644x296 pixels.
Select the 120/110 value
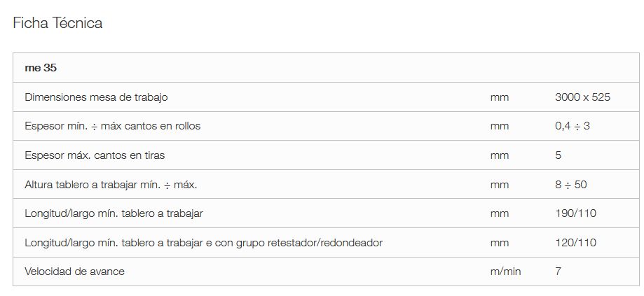pos(575,242)
